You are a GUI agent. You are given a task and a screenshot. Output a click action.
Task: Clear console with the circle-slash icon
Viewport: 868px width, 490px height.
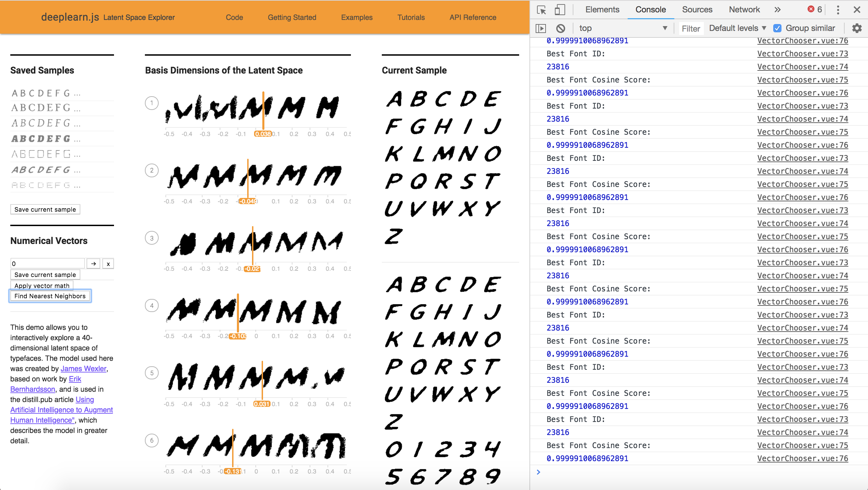(561, 28)
